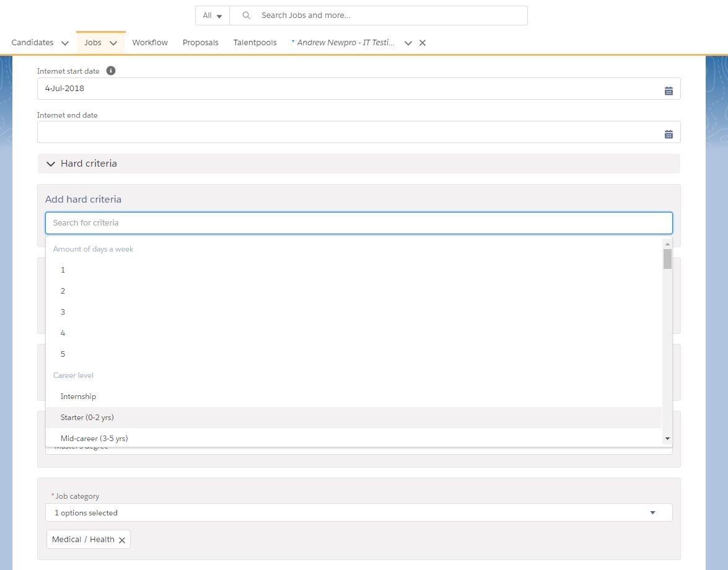The width and height of the screenshot is (728, 570).
Task: Click the Add hard criteria heading
Action: click(83, 199)
